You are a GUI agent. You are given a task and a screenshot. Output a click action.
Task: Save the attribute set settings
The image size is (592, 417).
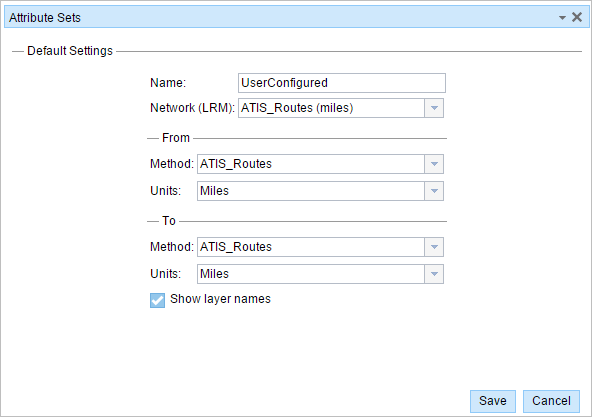[493, 401]
